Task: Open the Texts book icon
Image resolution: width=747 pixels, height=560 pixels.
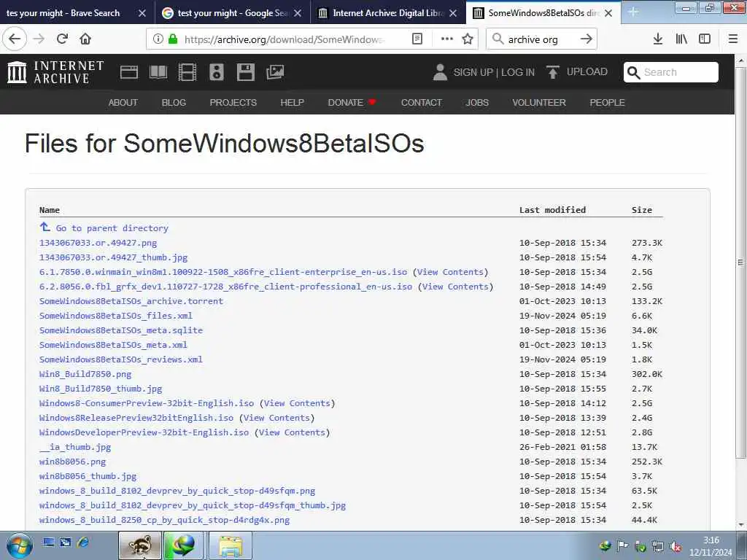Action: 158,72
